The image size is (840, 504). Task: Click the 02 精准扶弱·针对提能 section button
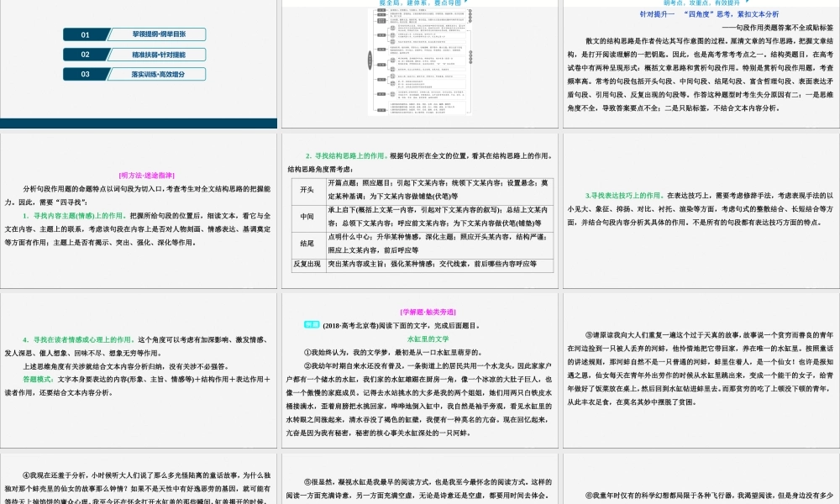(x=134, y=54)
